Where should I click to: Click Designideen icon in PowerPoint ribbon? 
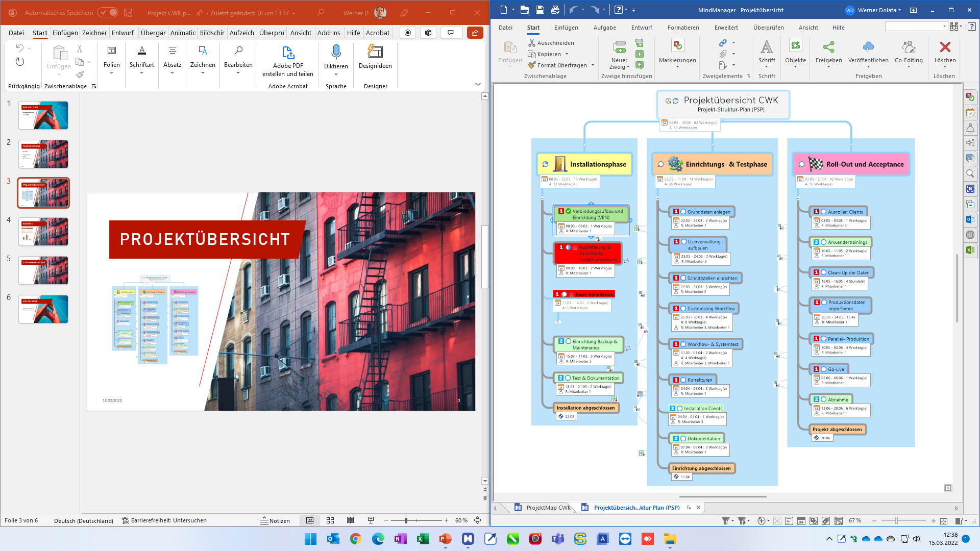[x=375, y=51]
